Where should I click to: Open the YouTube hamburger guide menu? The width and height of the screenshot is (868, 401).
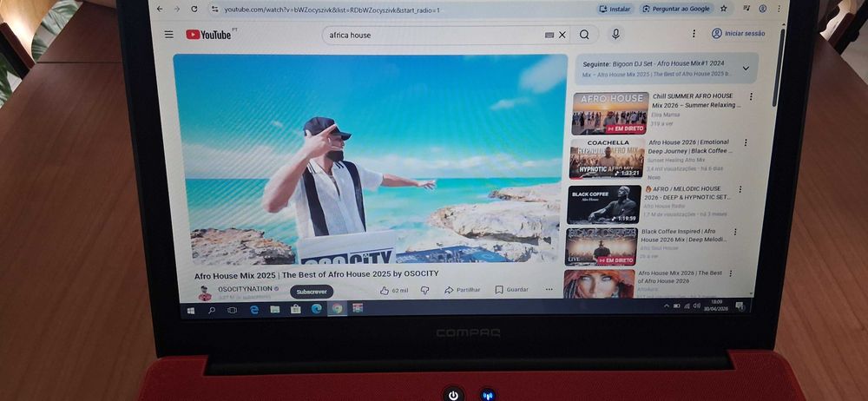[x=169, y=35]
